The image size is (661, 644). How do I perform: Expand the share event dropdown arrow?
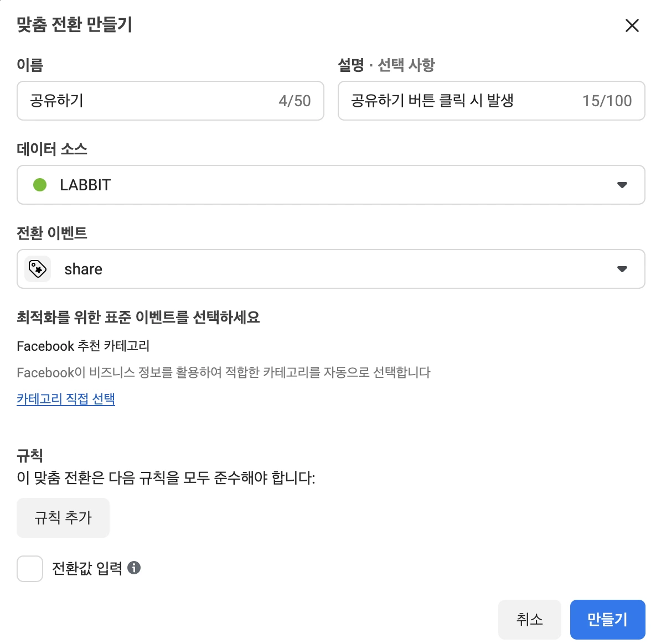(622, 269)
